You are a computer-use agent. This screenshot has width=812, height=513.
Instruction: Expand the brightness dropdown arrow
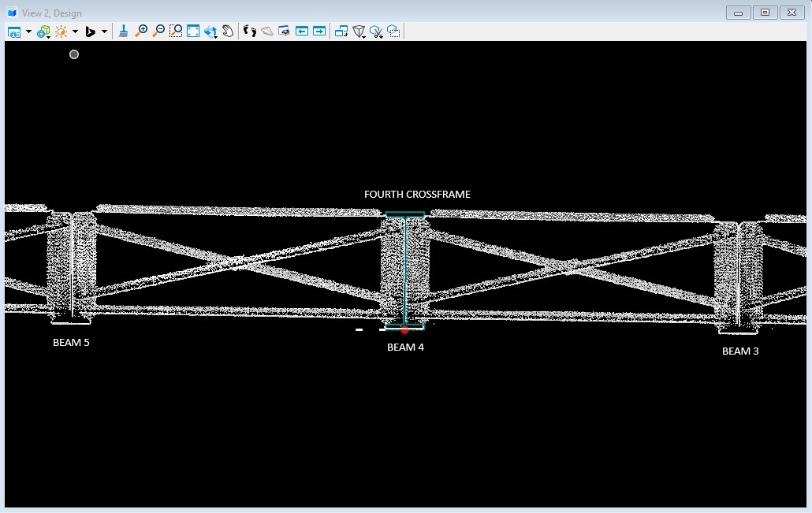pyautogui.click(x=75, y=32)
